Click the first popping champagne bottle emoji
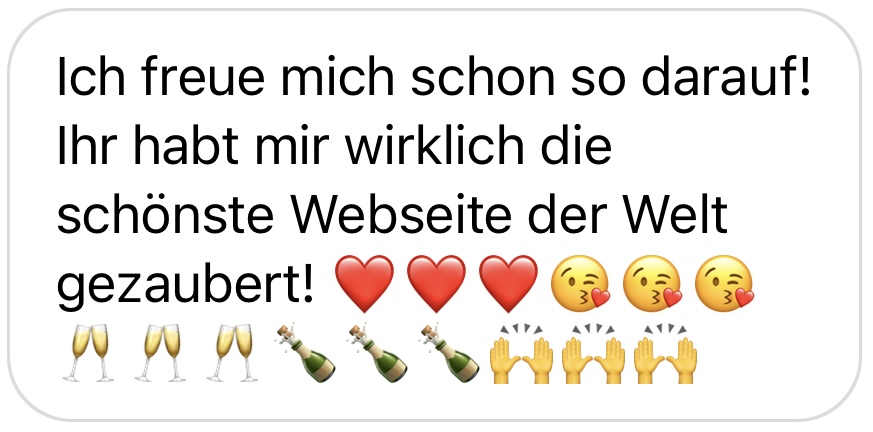 click(x=306, y=353)
